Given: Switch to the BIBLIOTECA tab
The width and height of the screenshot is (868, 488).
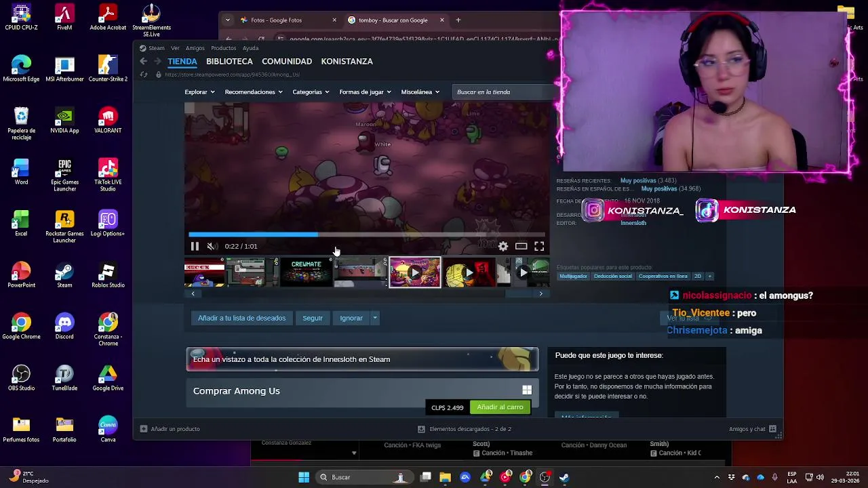Looking at the screenshot, I should [x=229, y=61].
